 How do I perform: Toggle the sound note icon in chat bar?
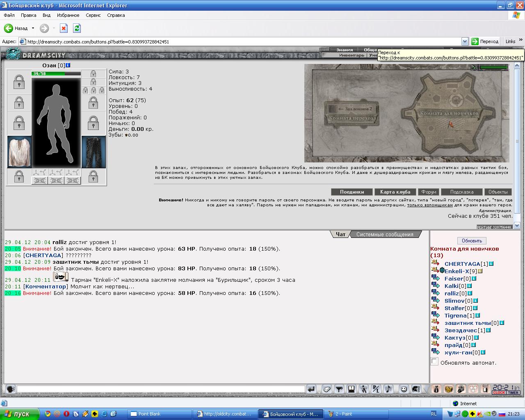point(388,389)
